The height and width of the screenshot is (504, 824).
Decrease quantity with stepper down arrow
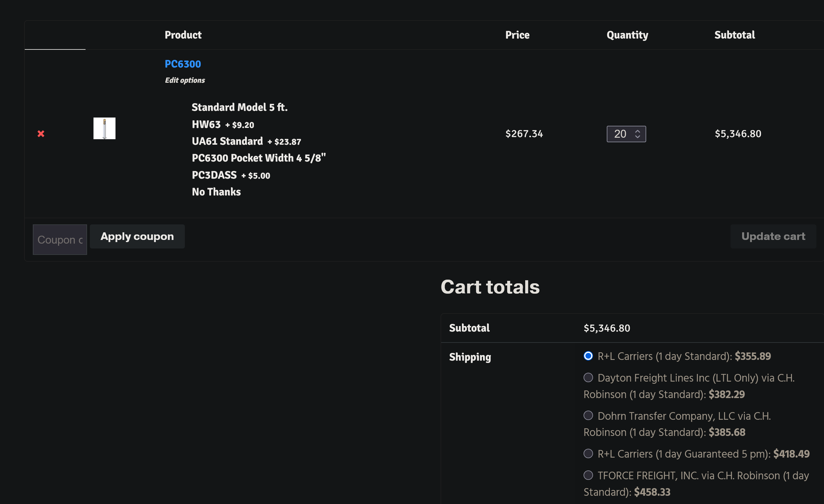(637, 137)
